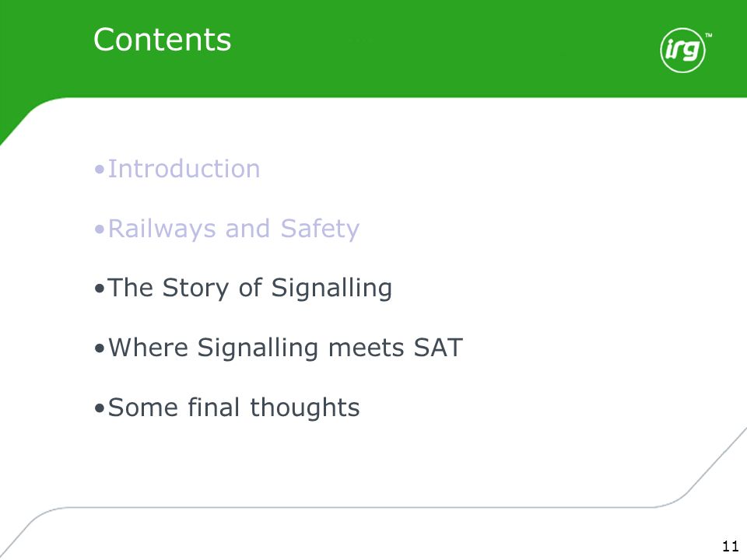747x560 pixels.
Task: Select Where Signalling meets SAT entry
Action: pyautogui.click(x=286, y=348)
